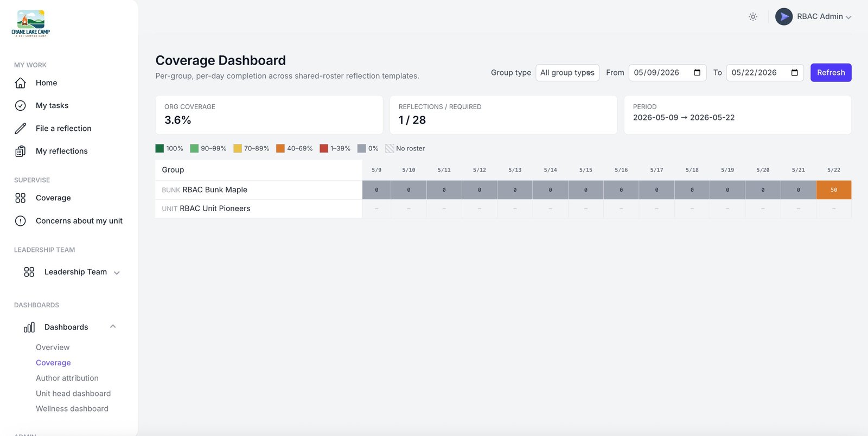This screenshot has width=868, height=436.
Task: Click the supervise Coverage grid icon
Action: pos(21,198)
